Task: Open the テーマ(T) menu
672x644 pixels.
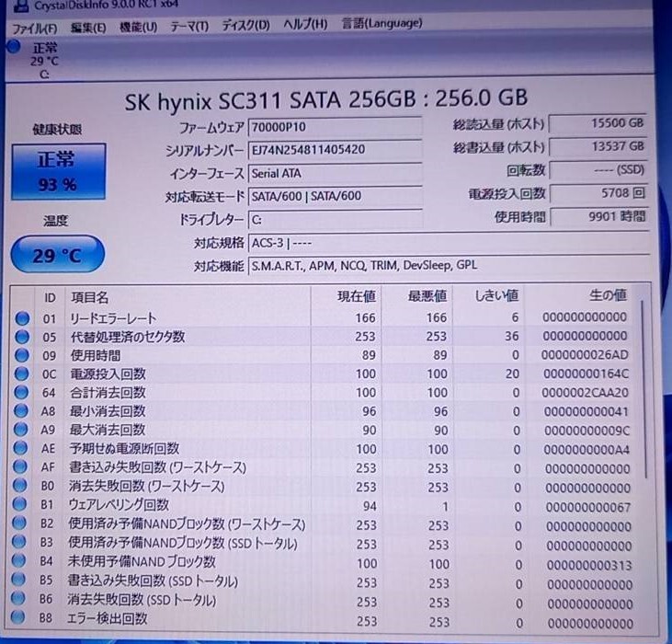Action: point(189,27)
